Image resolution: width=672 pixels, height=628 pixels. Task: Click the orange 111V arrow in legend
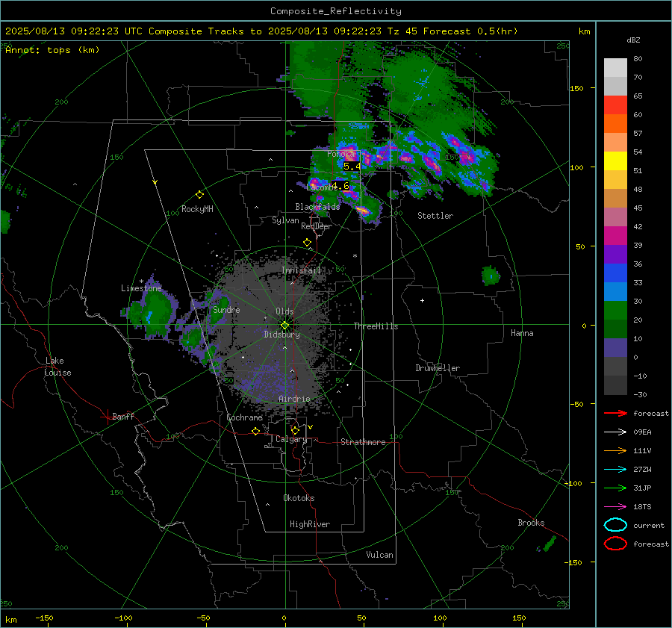(616, 450)
